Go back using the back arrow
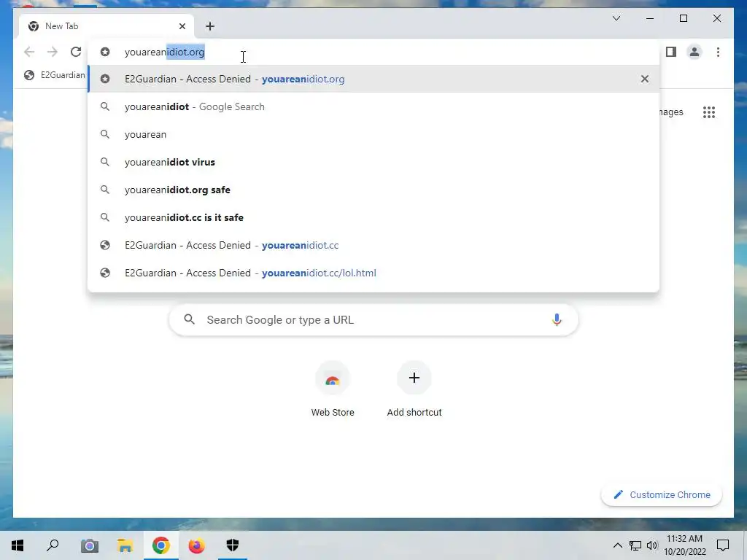The height and width of the screenshot is (560, 747). 29,52
